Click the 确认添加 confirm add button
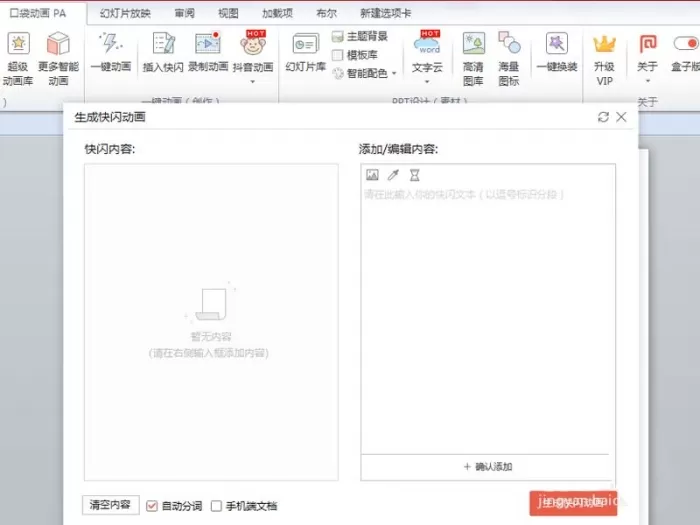 coord(488,467)
